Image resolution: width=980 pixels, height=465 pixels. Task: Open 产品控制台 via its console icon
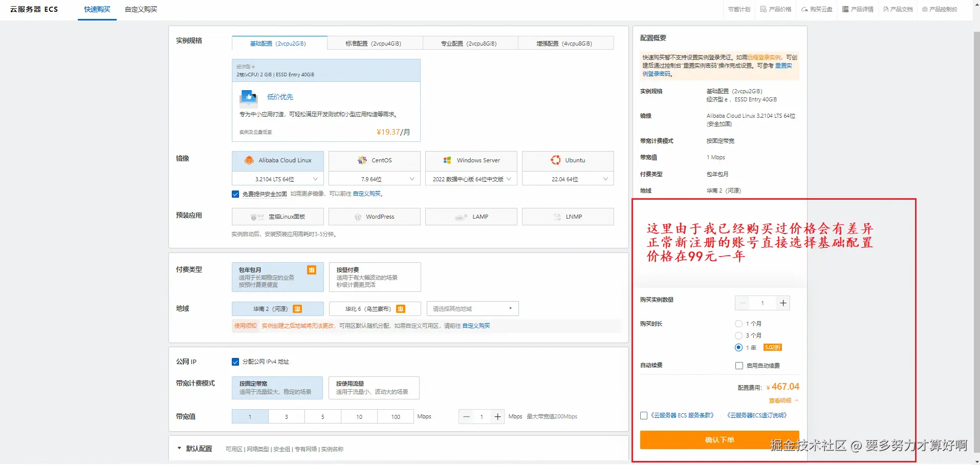tap(925, 9)
